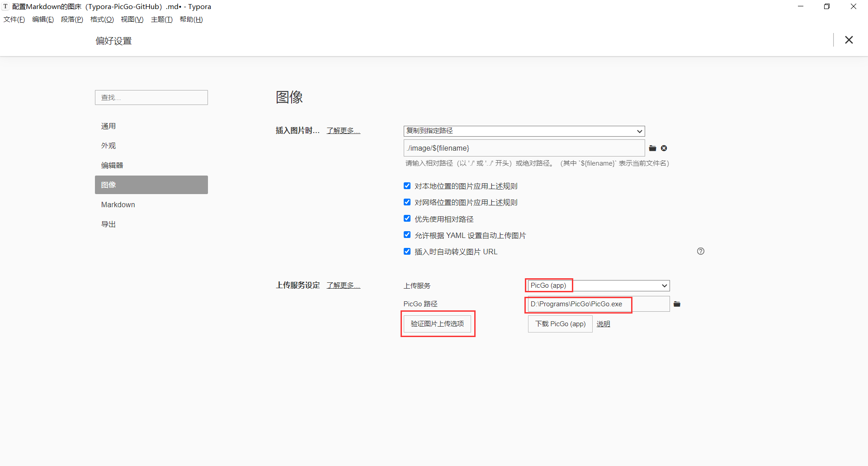Click the ./image/${filename} path field
Image resolution: width=868 pixels, height=466 pixels.
pyautogui.click(x=524, y=148)
